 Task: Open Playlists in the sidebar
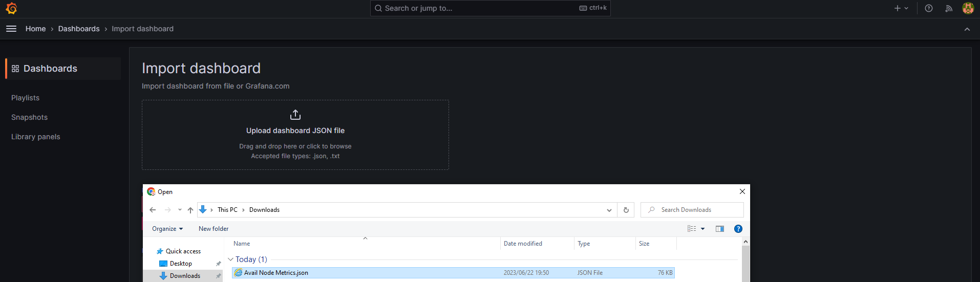coord(26,98)
